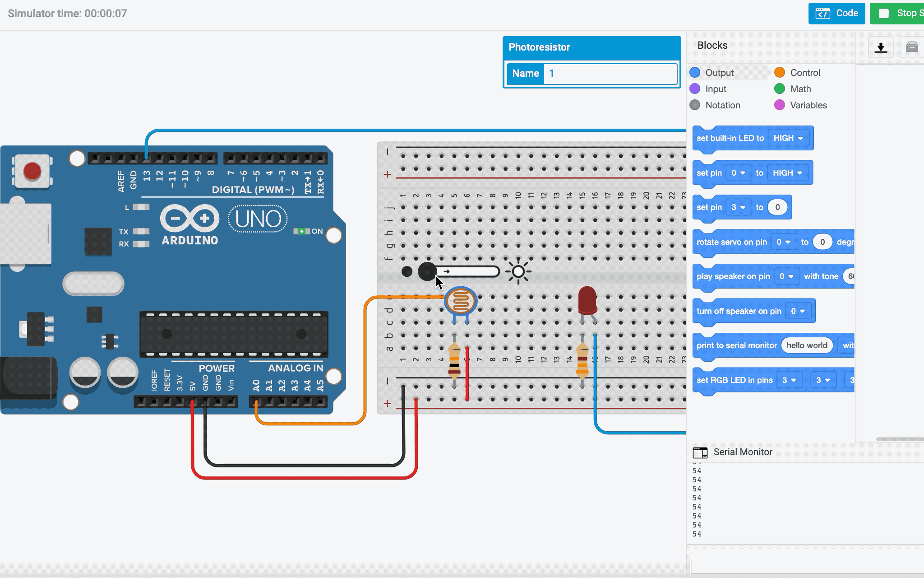Open pin 3 dropdown in set pin block
The width and height of the screenshot is (924, 578).
(x=738, y=207)
